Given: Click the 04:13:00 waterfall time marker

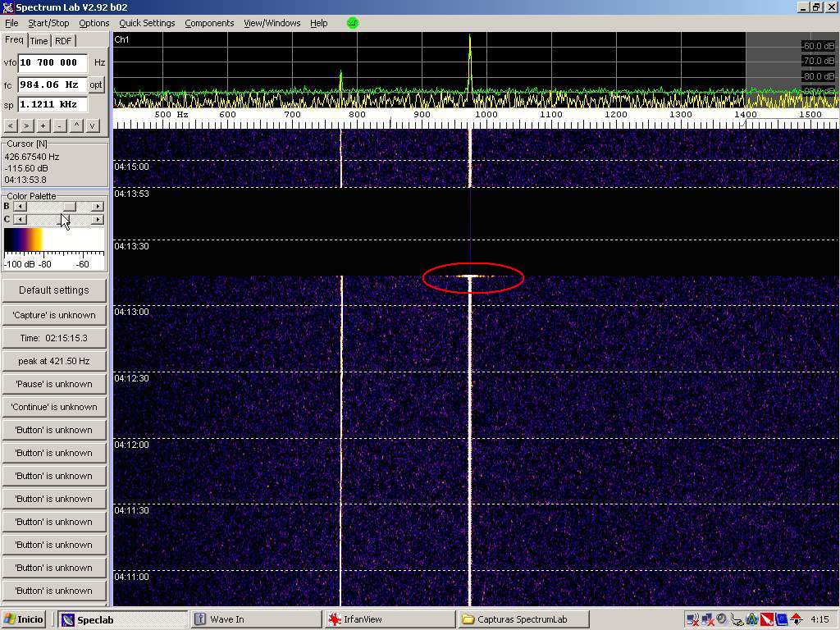Looking at the screenshot, I should pos(131,312).
